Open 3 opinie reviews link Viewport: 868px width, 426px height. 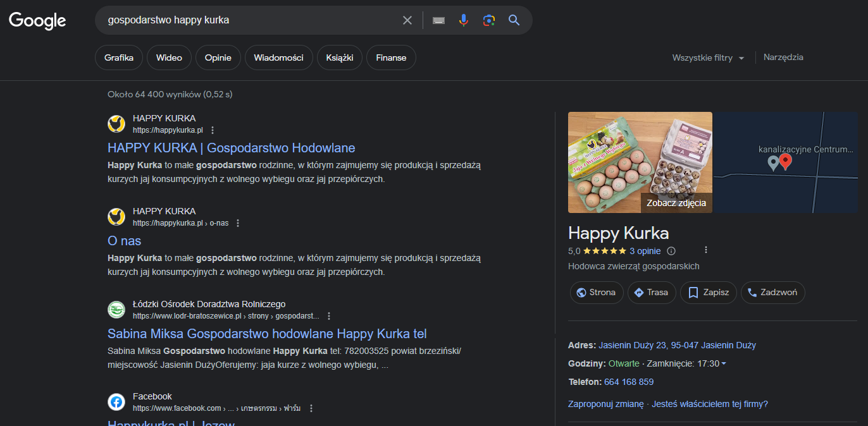pyautogui.click(x=645, y=251)
